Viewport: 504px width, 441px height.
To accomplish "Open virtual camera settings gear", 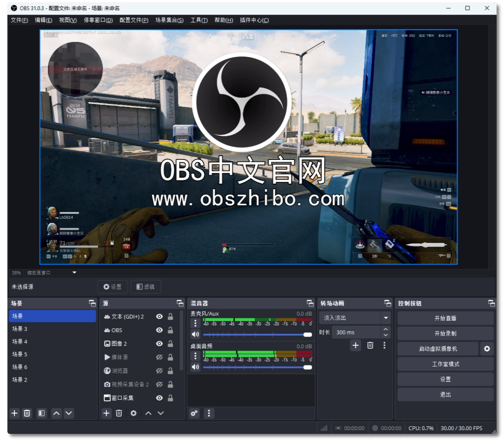I will [x=487, y=348].
